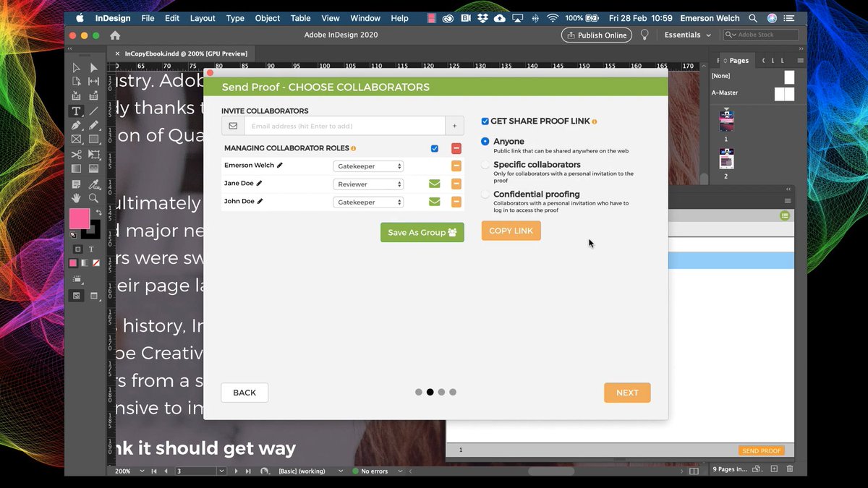Open the Object menu
The width and height of the screenshot is (868, 488).
click(268, 18)
